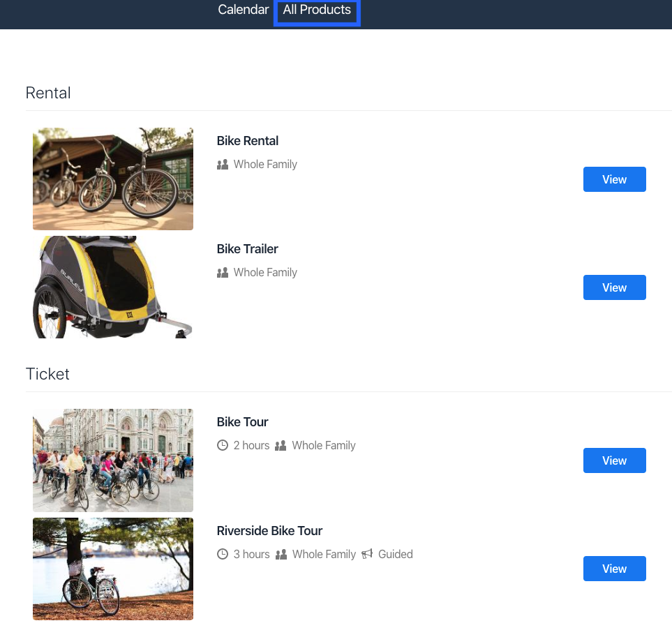The image size is (672, 630).
Task: Click family icon in Riverside Bike Tour row
Action: point(281,554)
